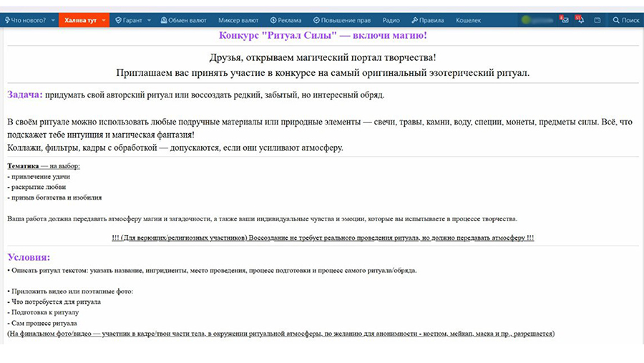Open the 'Халява тут' tab
The width and height of the screenshot is (644, 363).
click(80, 20)
